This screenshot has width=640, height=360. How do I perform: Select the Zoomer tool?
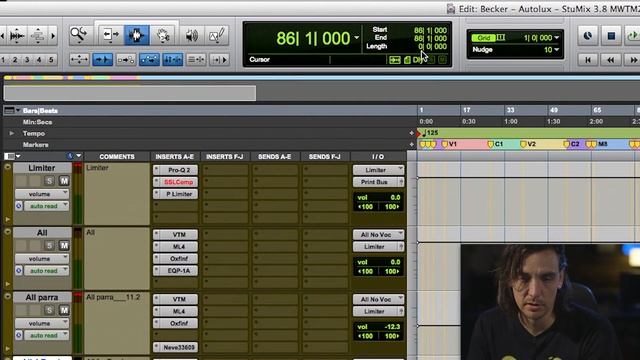coord(78,35)
